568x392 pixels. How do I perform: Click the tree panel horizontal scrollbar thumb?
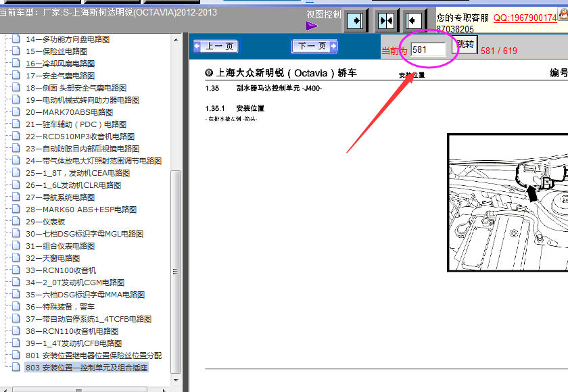point(79,390)
